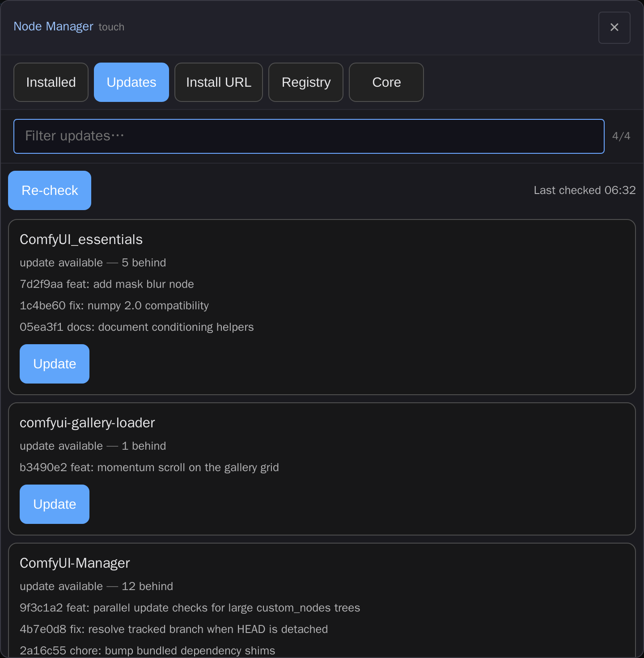The image size is (644, 658).
Task: Click commit 4b7e0d8 resolve tracked branch
Action: click(174, 629)
